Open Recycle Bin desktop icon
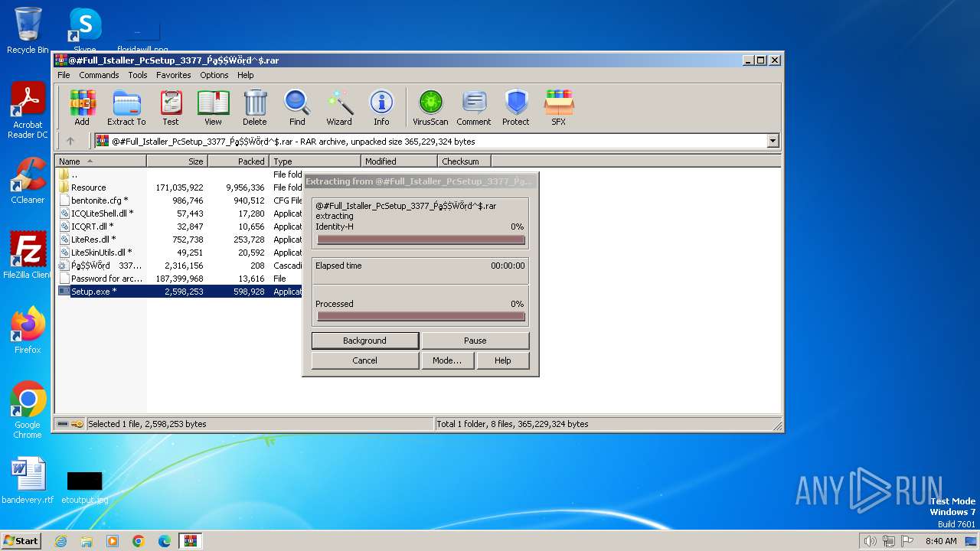The image size is (980, 551). coord(28,31)
